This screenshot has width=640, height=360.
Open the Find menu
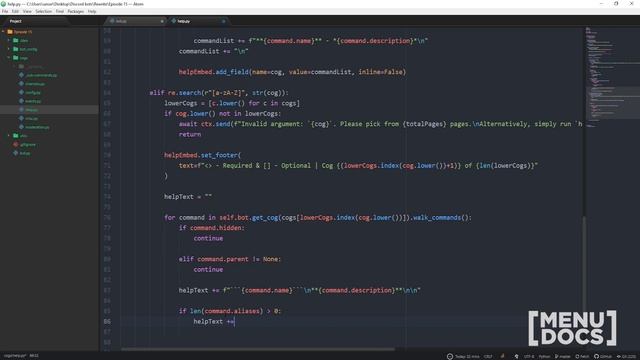pos(60,11)
